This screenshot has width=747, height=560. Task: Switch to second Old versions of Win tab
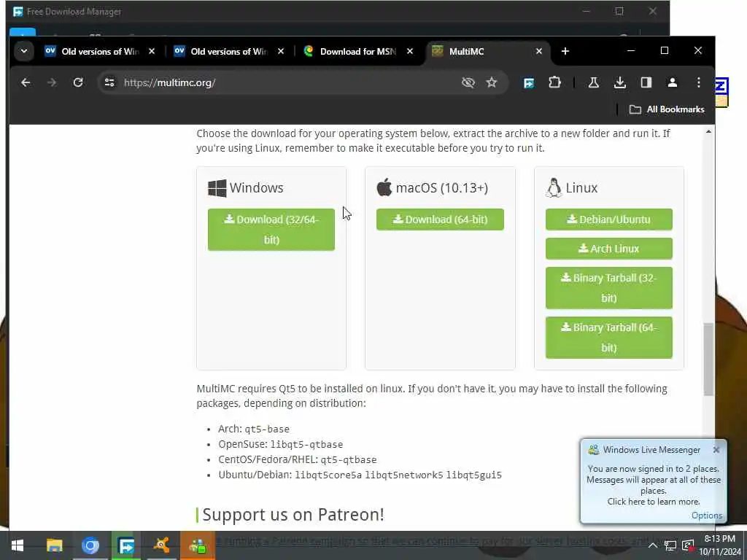[229, 52]
